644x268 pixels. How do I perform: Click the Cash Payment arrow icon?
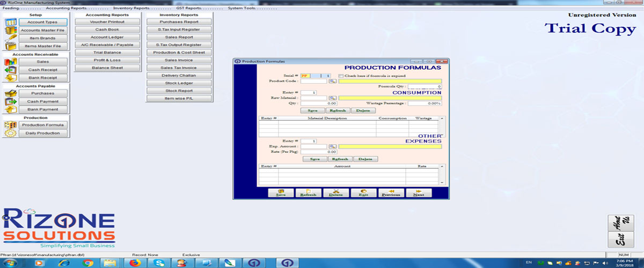(x=10, y=101)
